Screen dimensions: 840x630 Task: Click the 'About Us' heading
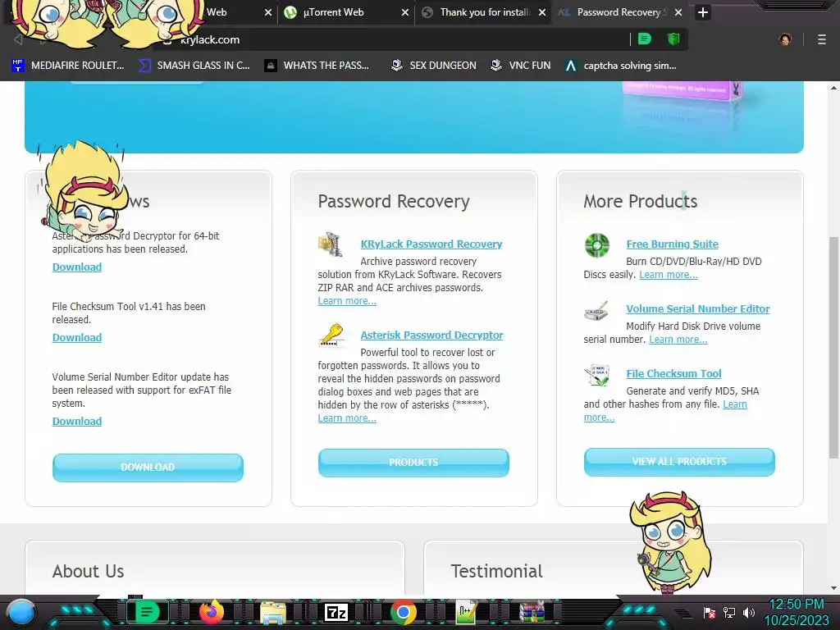[88, 571]
